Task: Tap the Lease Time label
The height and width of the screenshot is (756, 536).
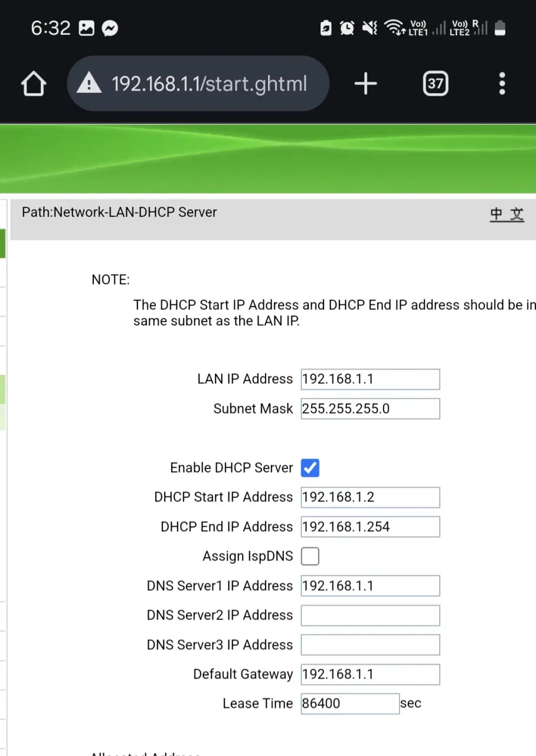Action: point(257,703)
